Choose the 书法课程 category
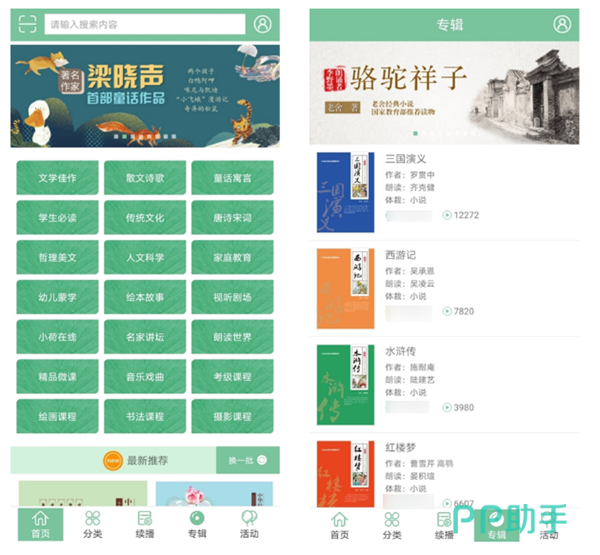600x555 pixels. [x=145, y=416]
